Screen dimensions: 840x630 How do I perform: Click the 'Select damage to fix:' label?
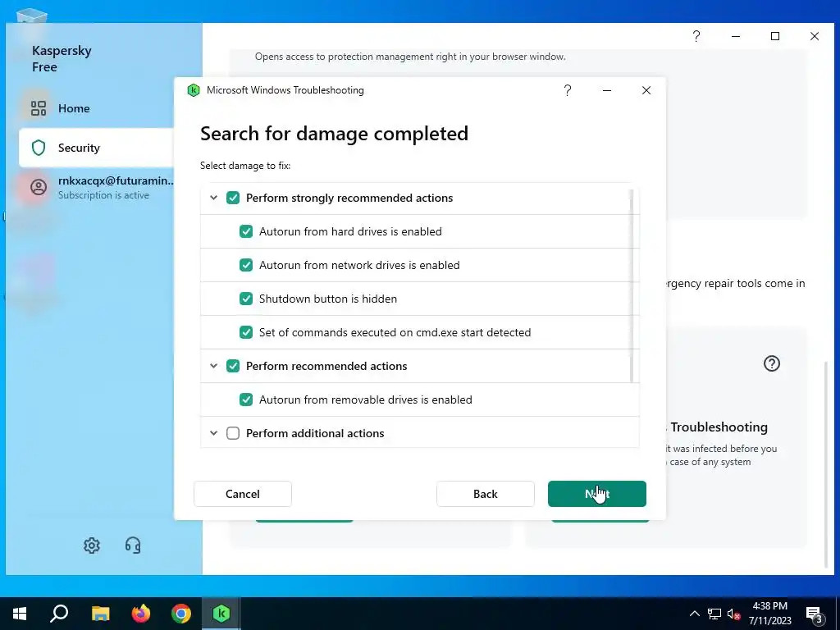[245, 166]
